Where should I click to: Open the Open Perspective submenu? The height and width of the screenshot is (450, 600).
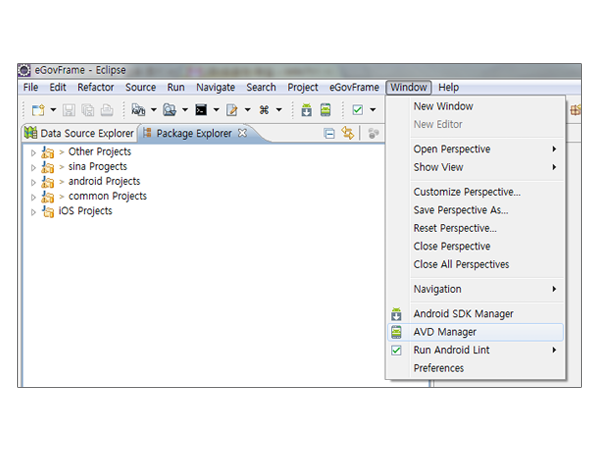(476, 149)
